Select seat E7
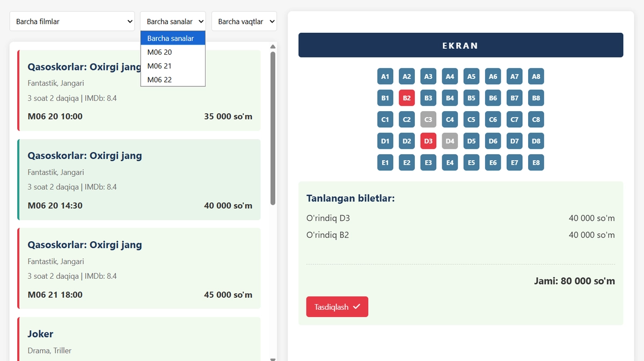The height and width of the screenshot is (361, 644). 515,163
